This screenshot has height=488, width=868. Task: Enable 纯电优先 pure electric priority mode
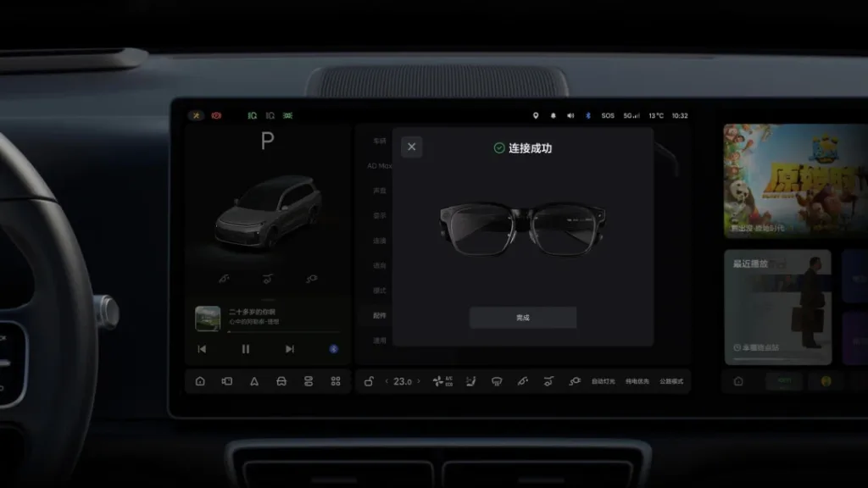pos(637,381)
